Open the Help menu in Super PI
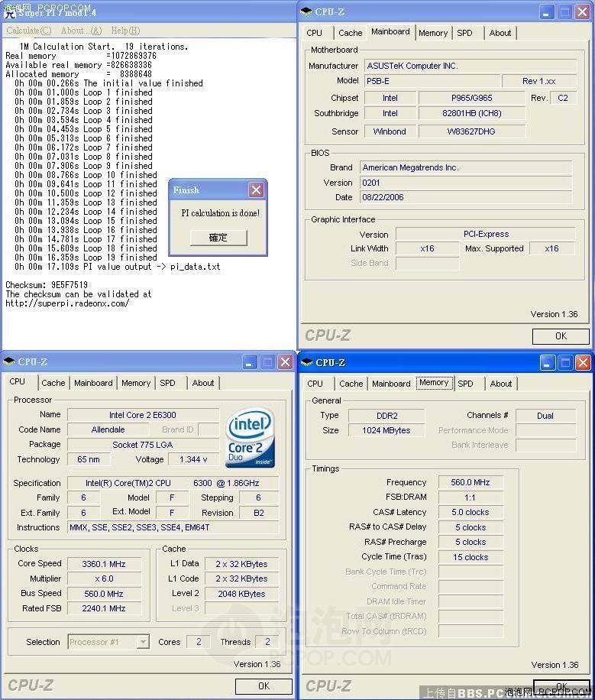This screenshot has width=595, height=700. [125, 31]
